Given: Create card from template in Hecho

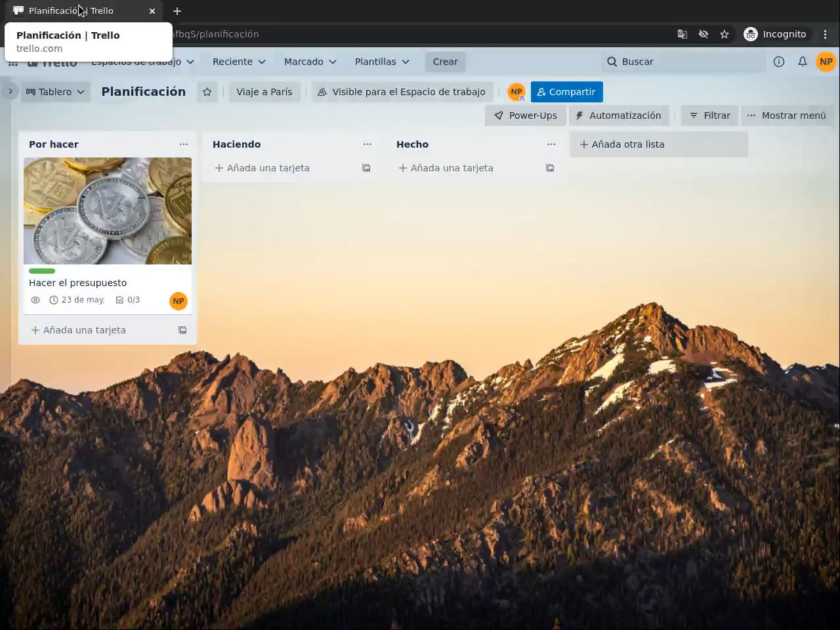Looking at the screenshot, I should click(x=550, y=168).
